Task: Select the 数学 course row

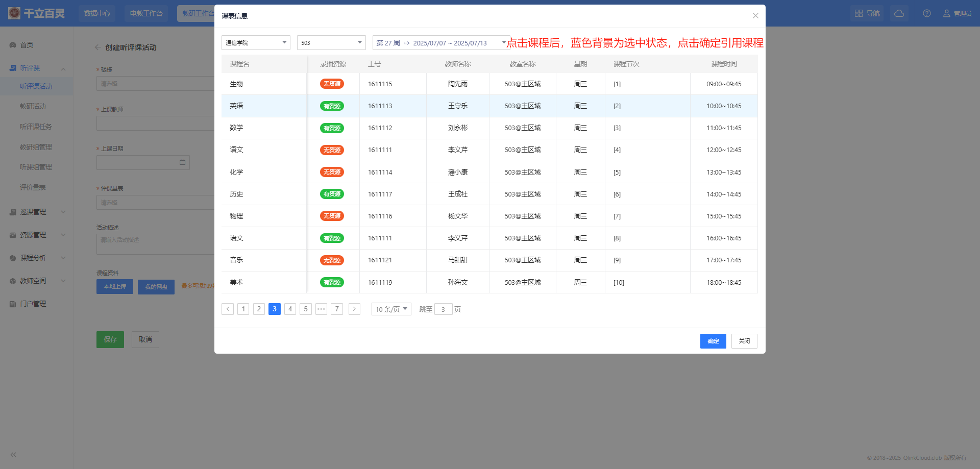Action: [x=236, y=128]
